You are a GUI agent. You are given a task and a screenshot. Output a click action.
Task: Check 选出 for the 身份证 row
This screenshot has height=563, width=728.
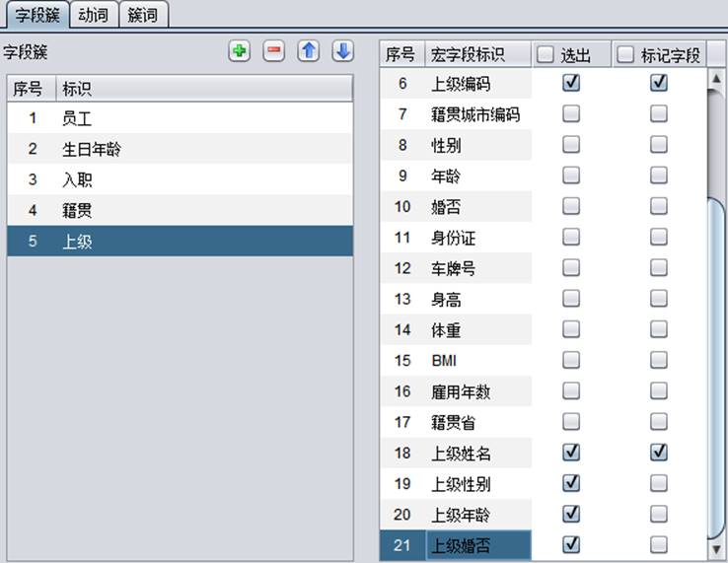pyautogui.click(x=570, y=238)
